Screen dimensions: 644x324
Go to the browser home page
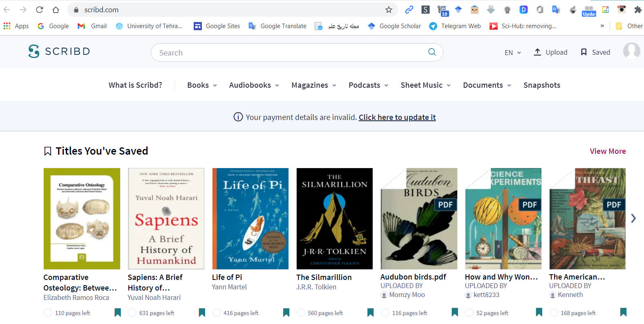click(x=56, y=9)
